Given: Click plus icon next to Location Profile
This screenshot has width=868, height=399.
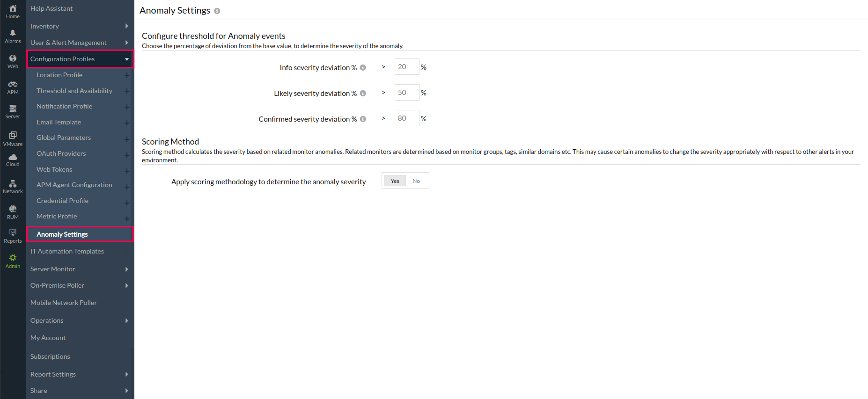Looking at the screenshot, I should (127, 75).
